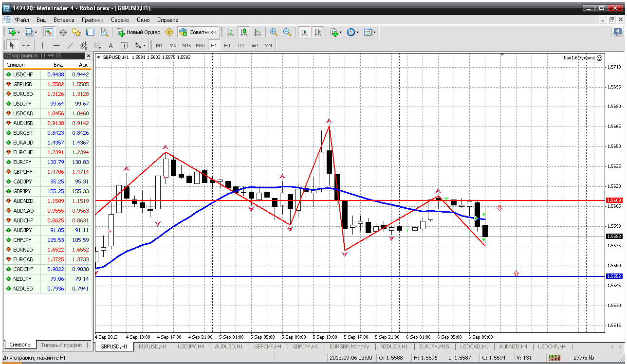Toggle chart shift from right edge

pos(318,32)
